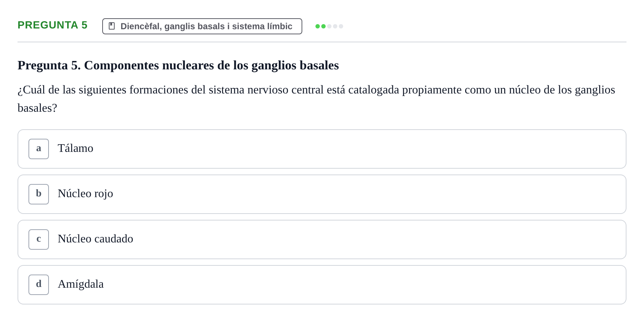The height and width of the screenshot is (322, 644).
Task: Click the Núcleo caudado answer text
Action: (x=95, y=239)
